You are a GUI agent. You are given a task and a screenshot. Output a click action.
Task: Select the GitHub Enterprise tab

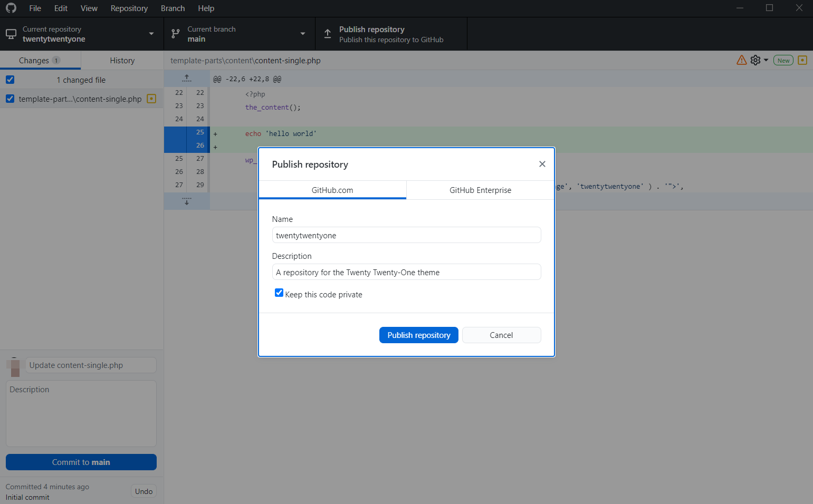tap(480, 190)
